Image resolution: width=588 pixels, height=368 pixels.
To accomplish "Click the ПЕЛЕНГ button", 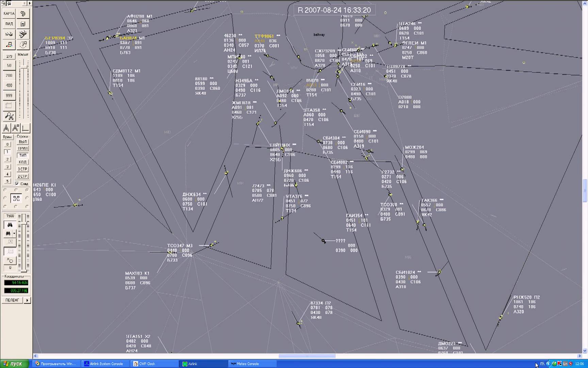I will (x=12, y=300).
